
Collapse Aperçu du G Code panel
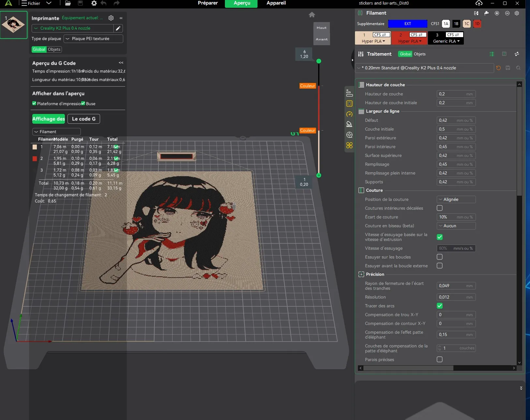[121, 63]
